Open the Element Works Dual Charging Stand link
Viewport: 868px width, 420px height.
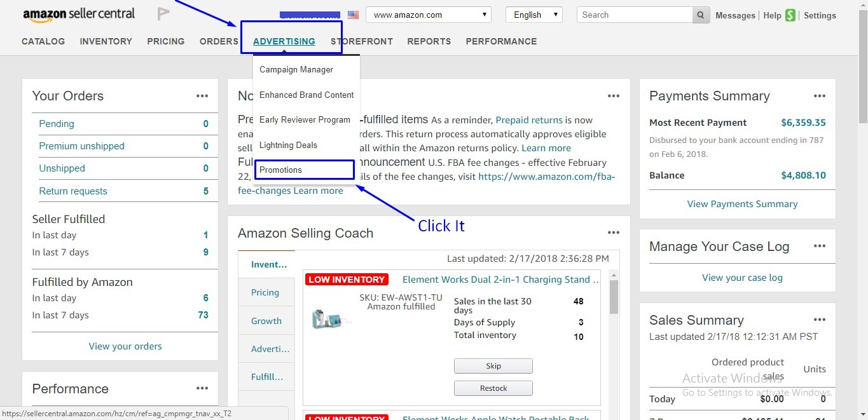point(501,280)
